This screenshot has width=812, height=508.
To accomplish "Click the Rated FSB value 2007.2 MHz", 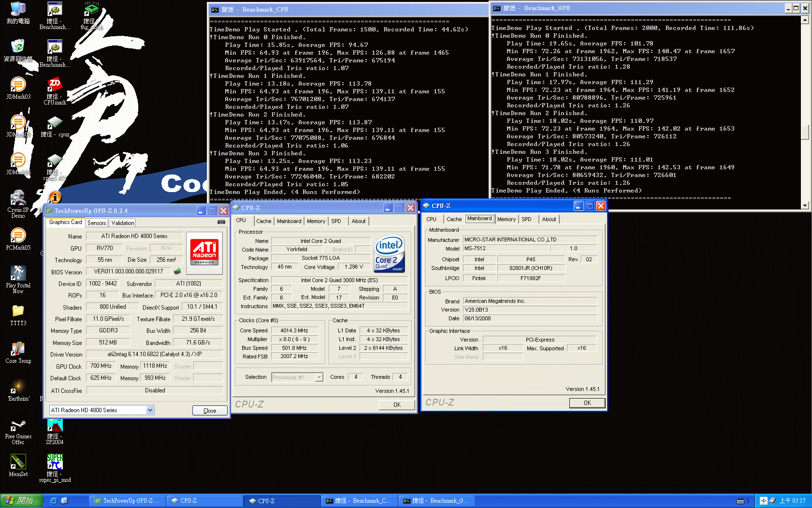I will tap(294, 356).
